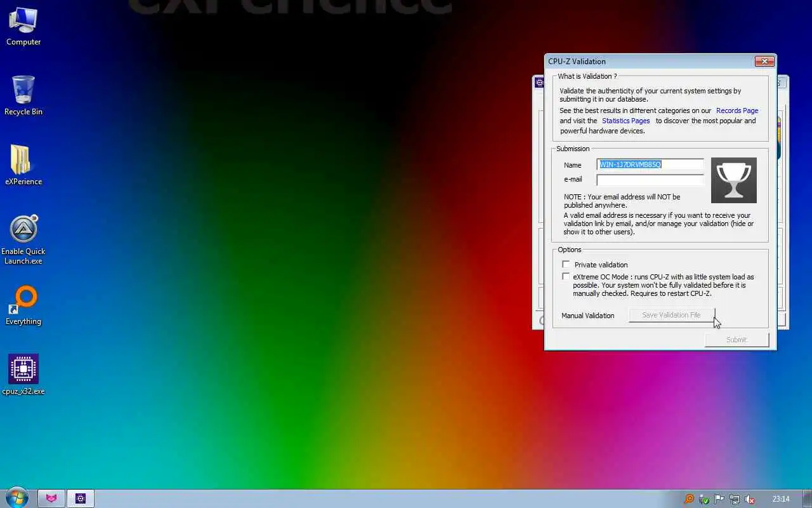Click the e-mail input field

(650, 180)
